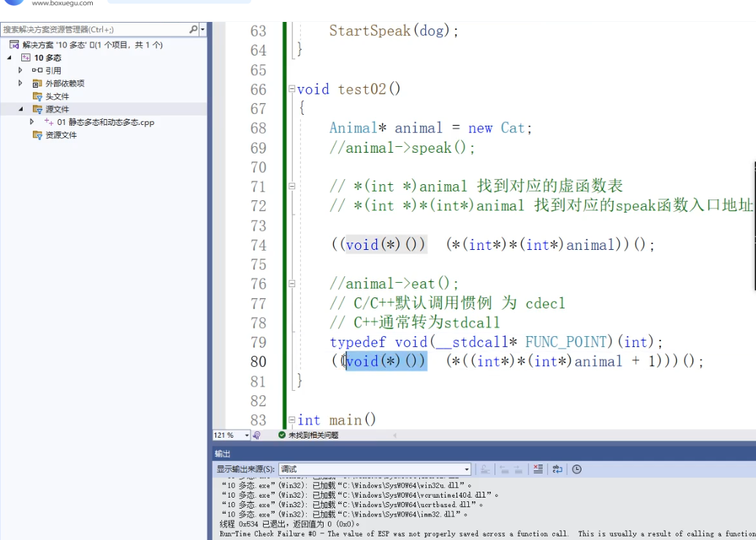Expand the 引用 references node
This screenshot has height=540, width=756.
pos(20,70)
